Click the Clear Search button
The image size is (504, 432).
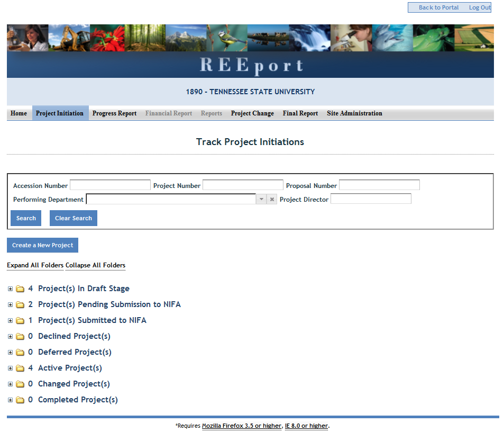[x=74, y=218]
